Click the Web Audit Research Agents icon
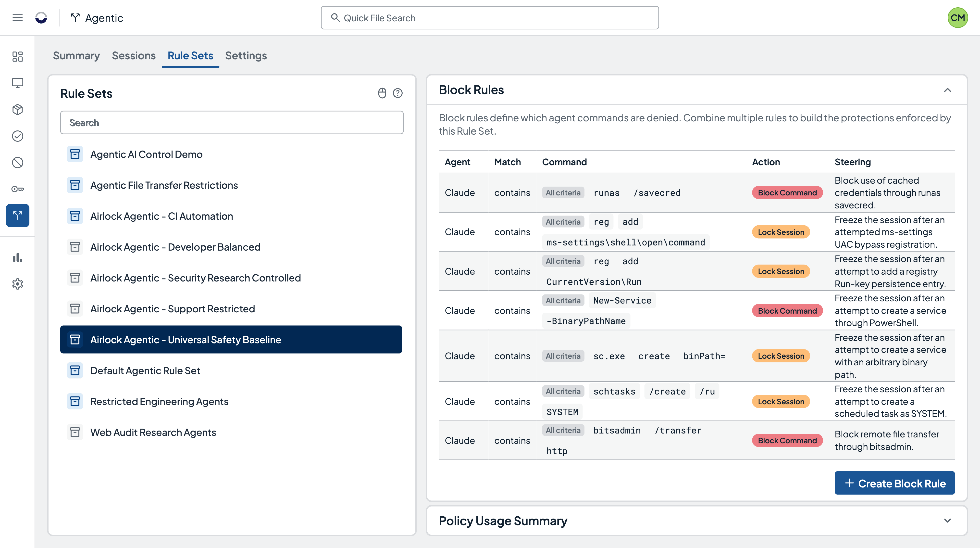 [x=75, y=432]
